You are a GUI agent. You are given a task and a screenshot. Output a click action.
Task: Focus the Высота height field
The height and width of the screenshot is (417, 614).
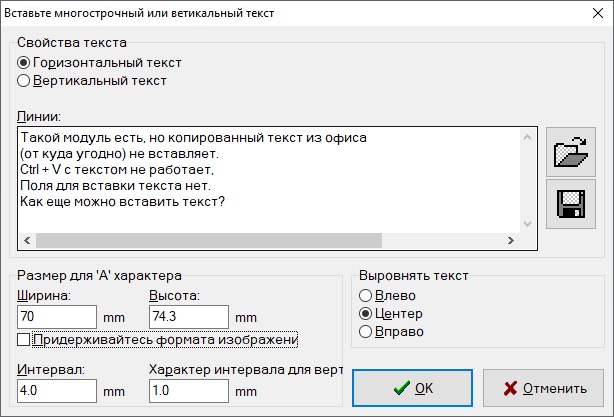tap(189, 317)
